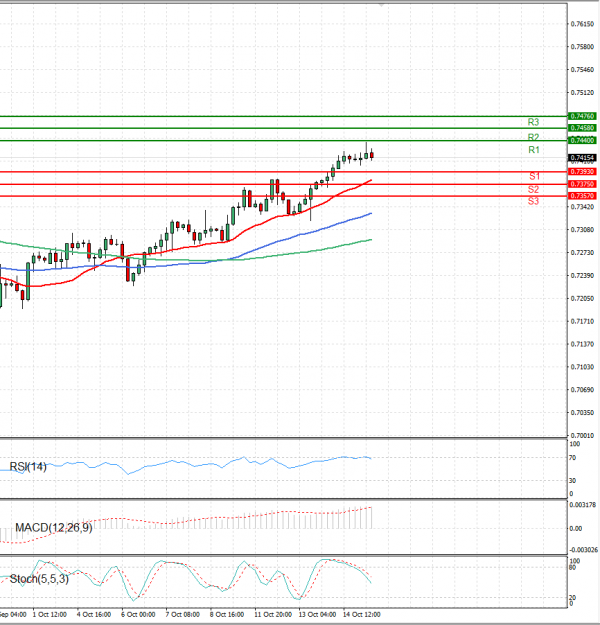Screen dimensions: 600x625
Task: Click the 14 Oct 12:00 time label
Action: click(361, 614)
